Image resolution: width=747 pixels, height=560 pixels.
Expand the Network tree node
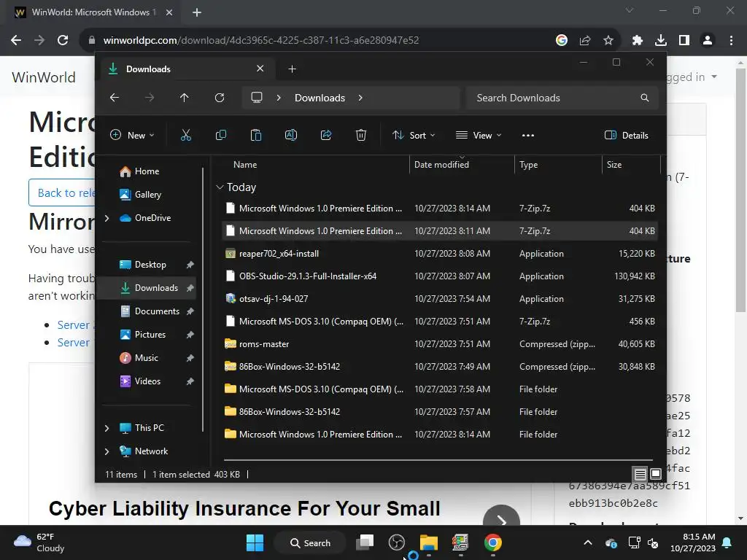click(x=107, y=451)
